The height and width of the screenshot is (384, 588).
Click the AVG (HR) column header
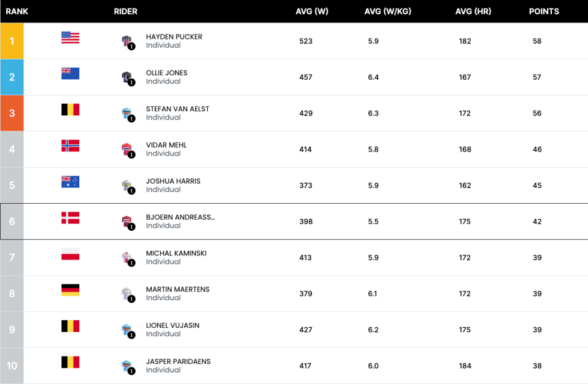tap(473, 11)
